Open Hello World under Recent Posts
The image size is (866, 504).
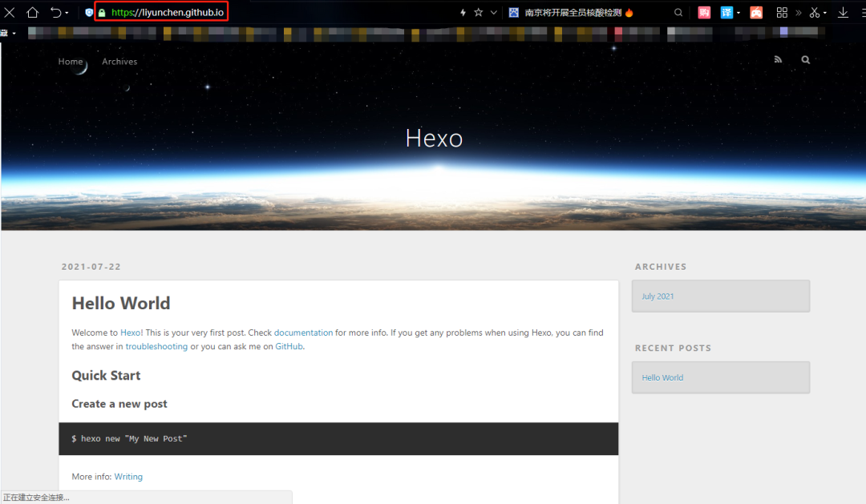(662, 377)
